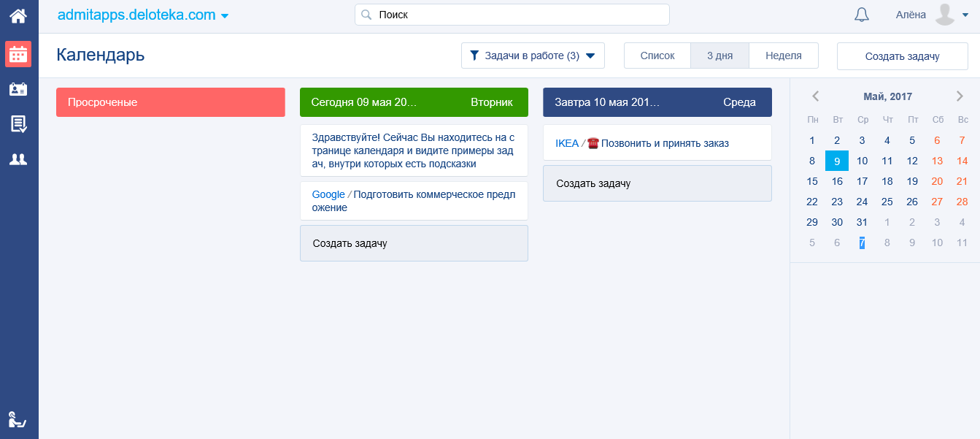Screen dimensions: 980x439
Task: Expand the admitapps.deloteka.com account dropdown
Action: click(225, 16)
